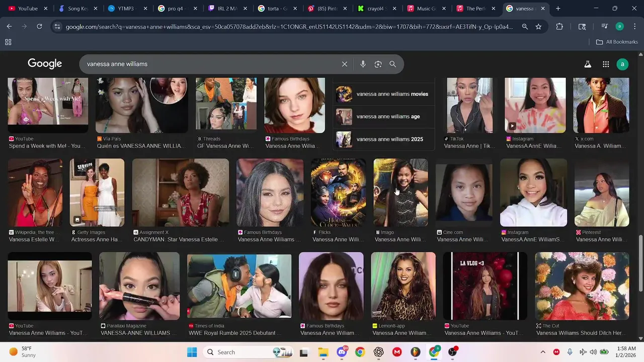644x362 pixels.
Task: Switch to the Music Apple Music tab
Action: pyautogui.click(x=427, y=9)
